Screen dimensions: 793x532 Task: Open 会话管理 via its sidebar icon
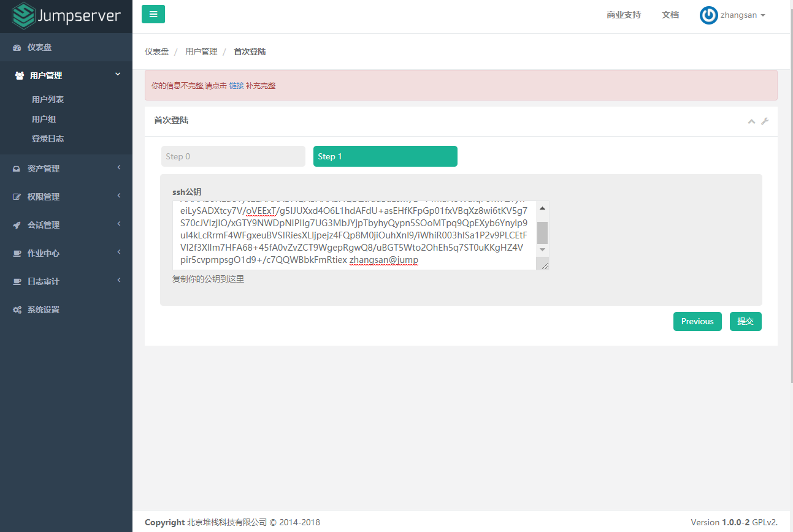(x=15, y=224)
